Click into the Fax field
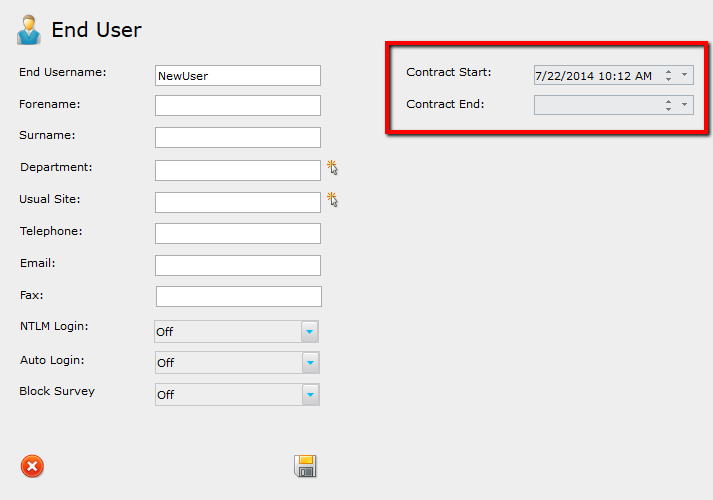This screenshot has height=500, width=713. pos(239,296)
